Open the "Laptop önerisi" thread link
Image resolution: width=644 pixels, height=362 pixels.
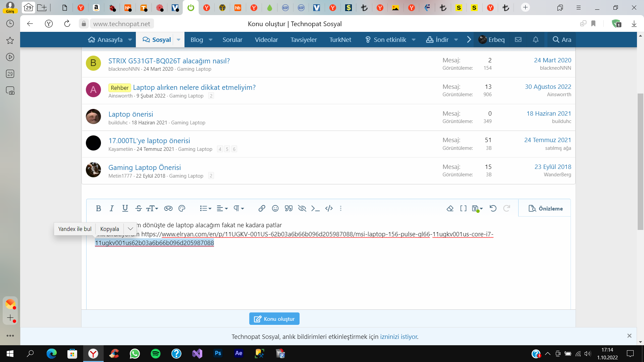[x=130, y=114]
